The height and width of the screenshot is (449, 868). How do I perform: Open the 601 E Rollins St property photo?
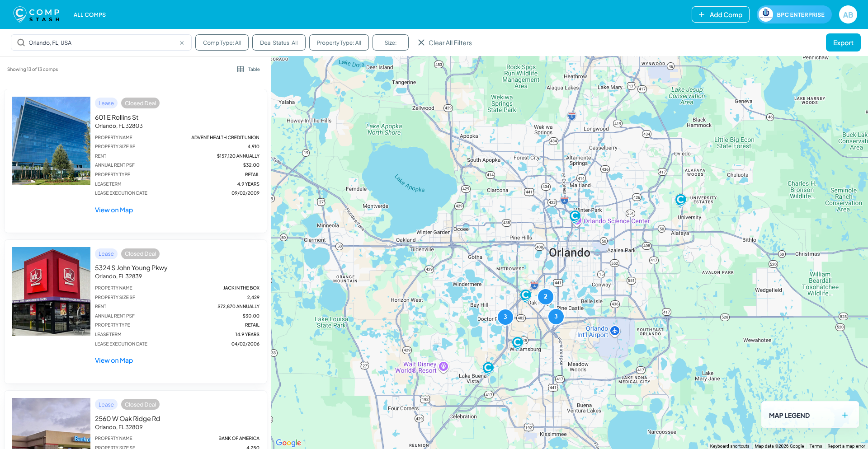[x=51, y=140]
